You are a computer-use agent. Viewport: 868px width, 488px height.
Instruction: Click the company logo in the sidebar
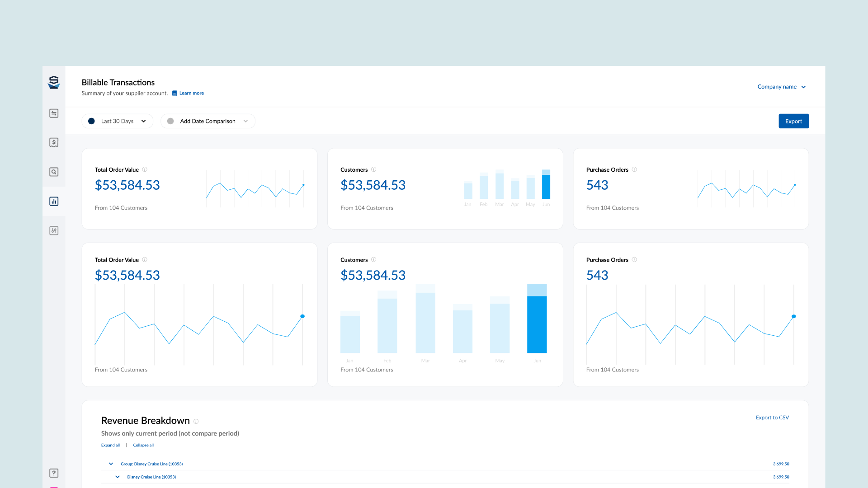(54, 82)
